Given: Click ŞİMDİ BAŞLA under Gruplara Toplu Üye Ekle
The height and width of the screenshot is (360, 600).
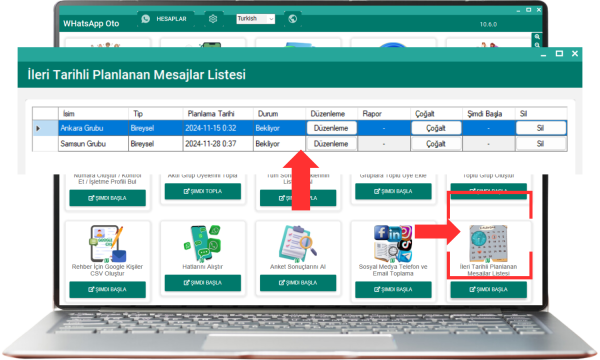Looking at the screenshot, I should click(393, 191).
